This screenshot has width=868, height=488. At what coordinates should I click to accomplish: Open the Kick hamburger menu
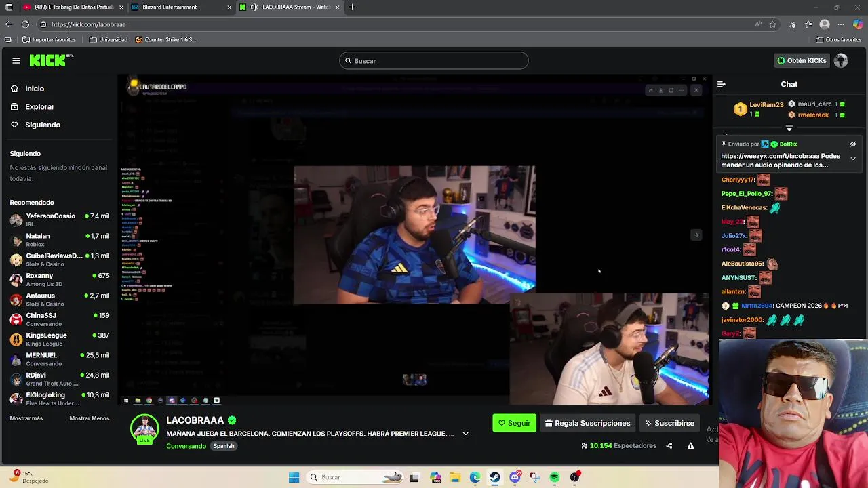(x=16, y=60)
